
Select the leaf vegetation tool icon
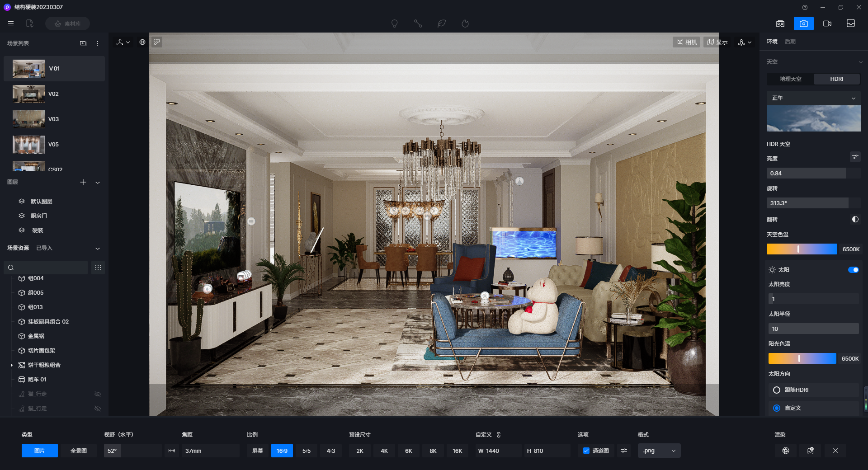tap(442, 23)
